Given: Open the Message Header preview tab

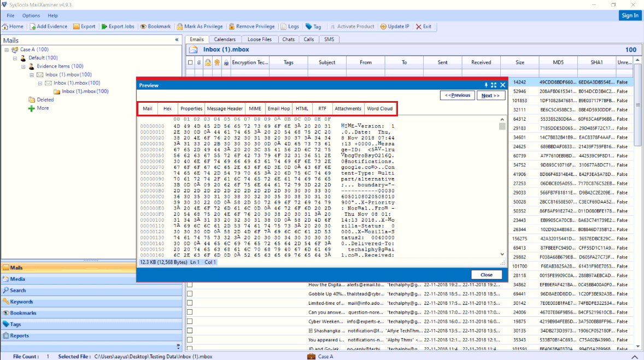Looking at the screenshot, I should [x=225, y=109].
